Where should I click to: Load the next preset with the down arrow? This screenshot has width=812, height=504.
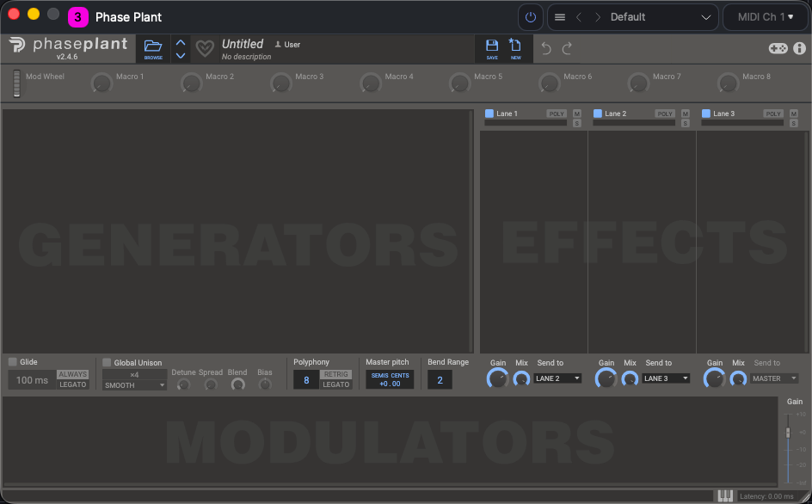[181, 55]
